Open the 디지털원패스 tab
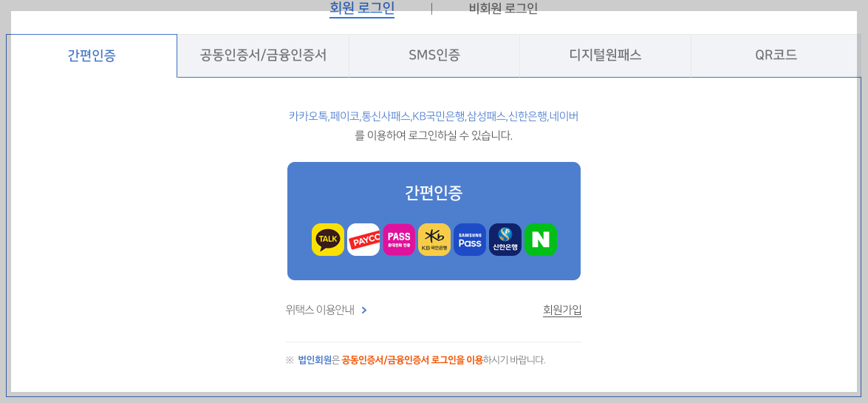The image size is (868, 403). [x=605, y=55]
